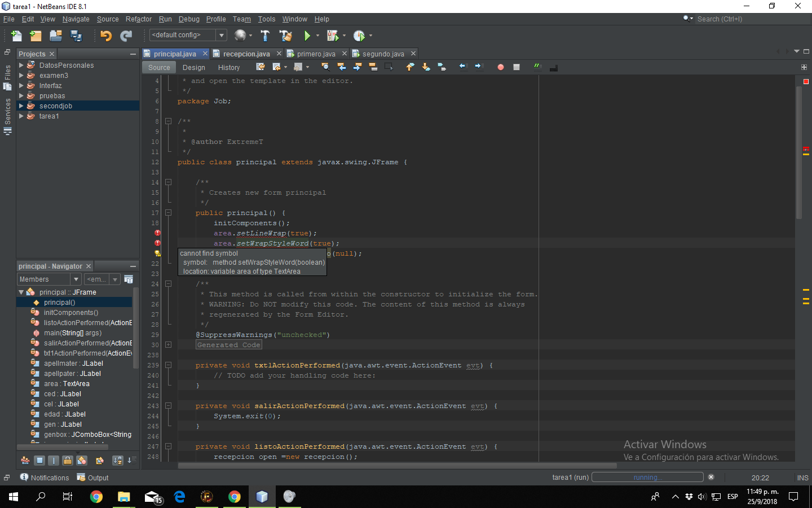The height and width of the screenshot is (508, 812).
Task: Click Find Previous Occurrence icon
Action: tap(341, 67)
